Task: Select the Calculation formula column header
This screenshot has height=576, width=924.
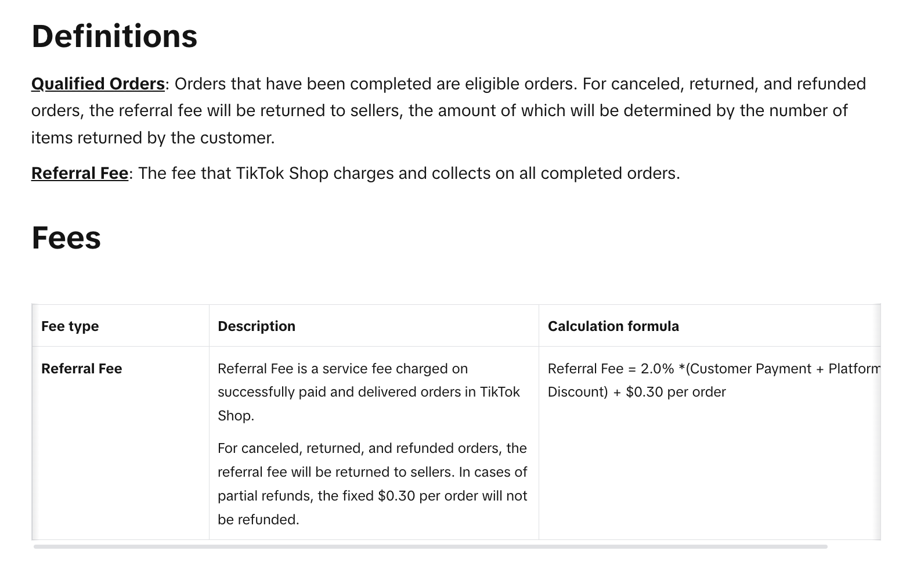Action: [x=613, y=326]
